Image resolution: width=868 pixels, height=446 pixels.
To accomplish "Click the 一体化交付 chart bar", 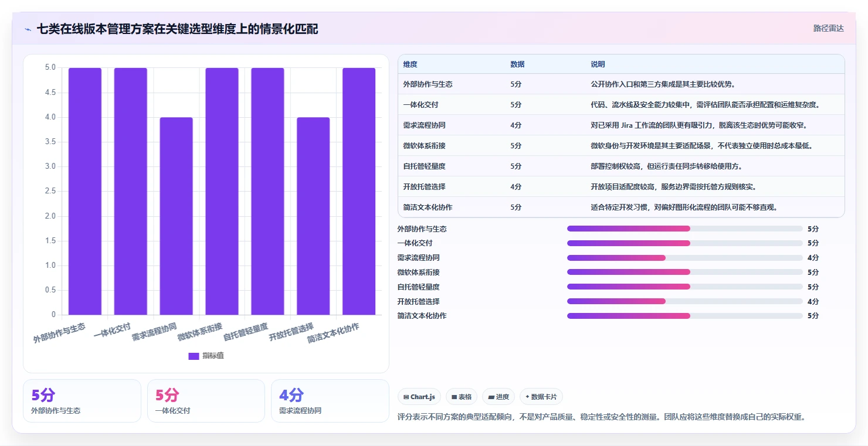I will 131,191.
